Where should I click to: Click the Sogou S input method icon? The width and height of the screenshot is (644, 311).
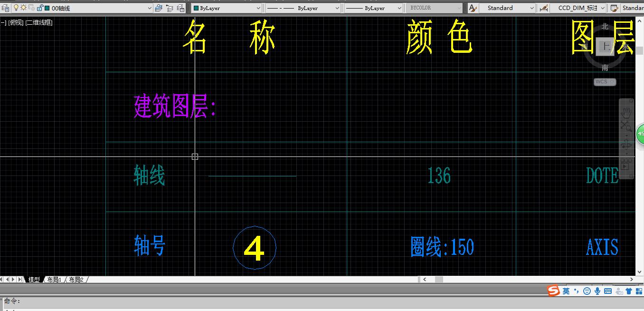553,291
